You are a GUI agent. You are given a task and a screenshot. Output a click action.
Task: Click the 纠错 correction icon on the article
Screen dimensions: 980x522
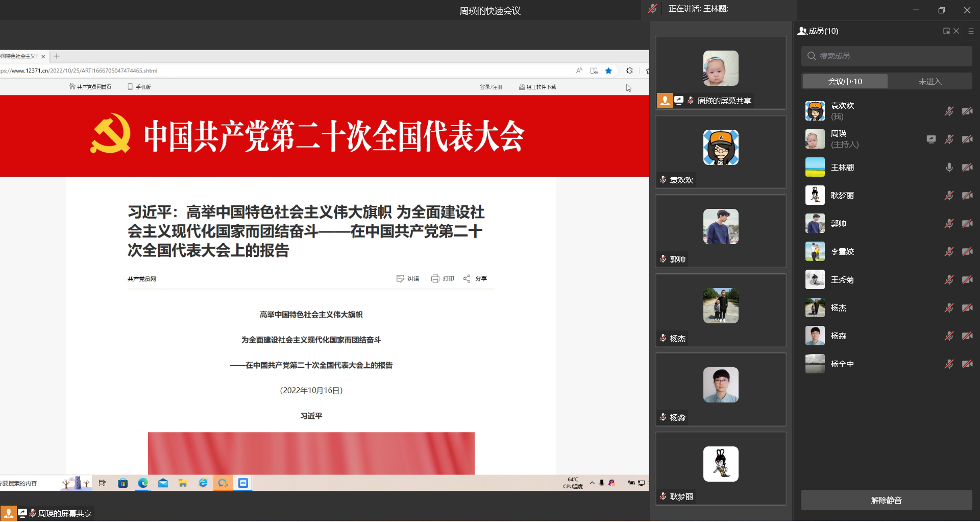click(400, 279)
